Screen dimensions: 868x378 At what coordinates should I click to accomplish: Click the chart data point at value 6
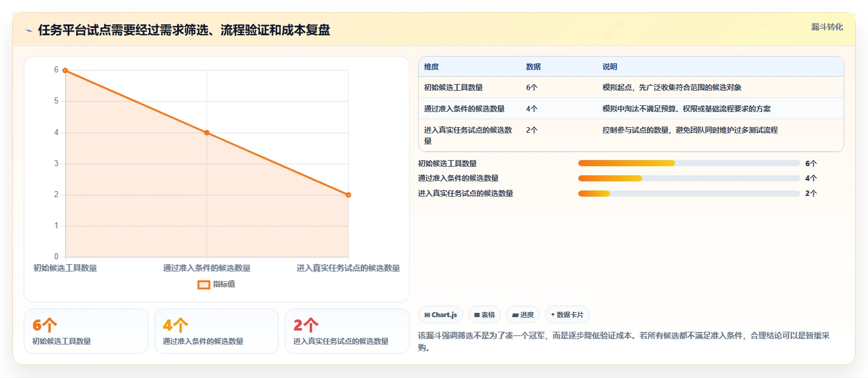(x=65, y=71)
